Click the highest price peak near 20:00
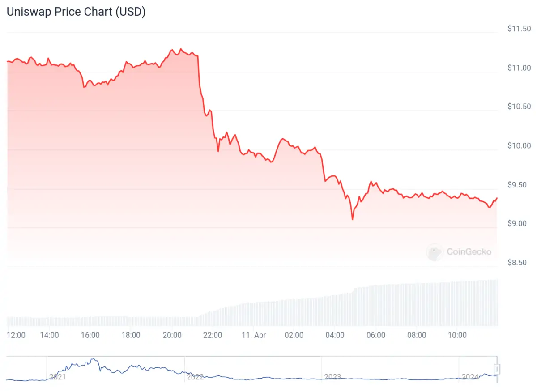This screenshot has width=537, height=392. coord(180,49)
